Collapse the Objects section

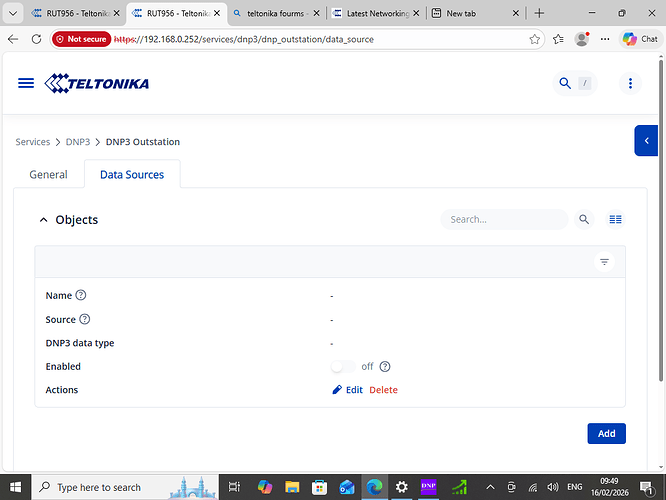43,220
